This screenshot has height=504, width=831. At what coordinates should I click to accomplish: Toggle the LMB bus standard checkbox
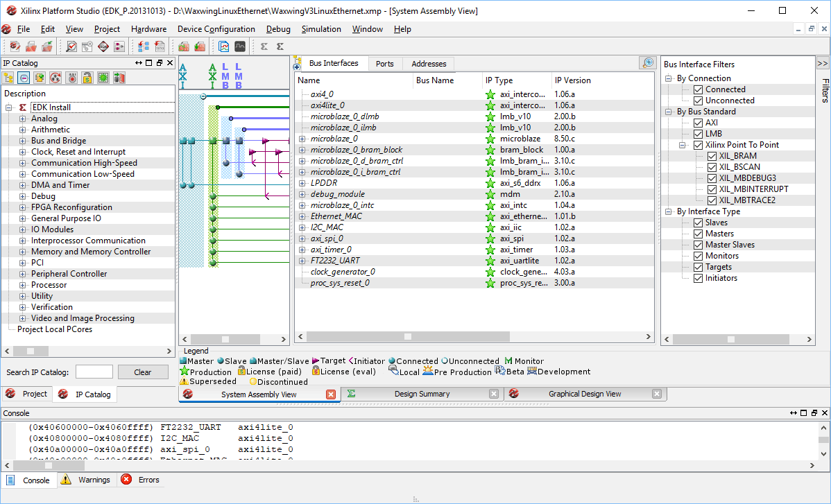[698, 134]
